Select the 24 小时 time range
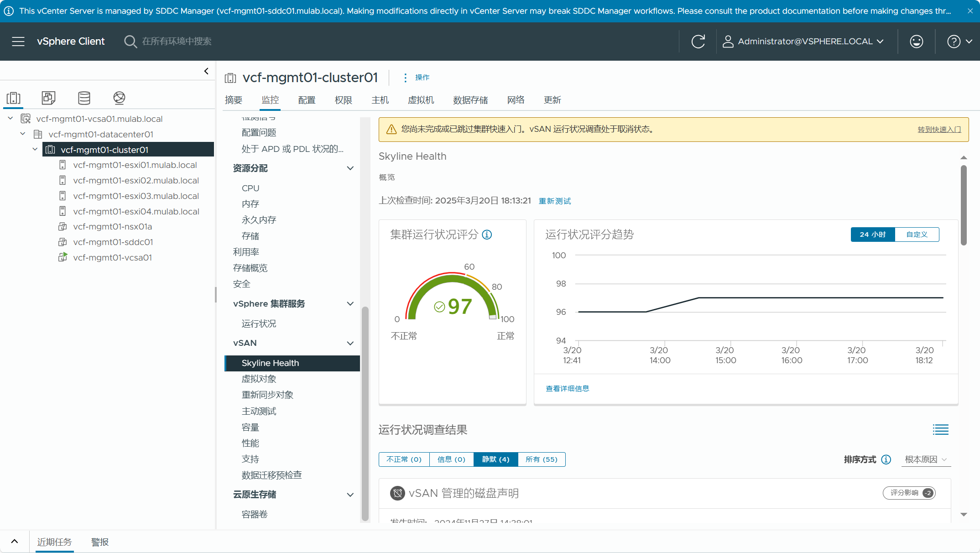Screen dimensions: 980x553 point(873,235)
